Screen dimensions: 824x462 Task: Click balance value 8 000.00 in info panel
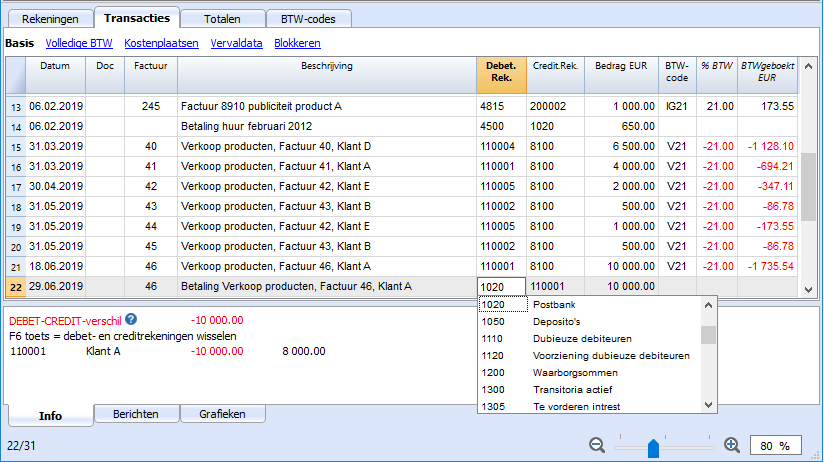(x=304, y=351)
